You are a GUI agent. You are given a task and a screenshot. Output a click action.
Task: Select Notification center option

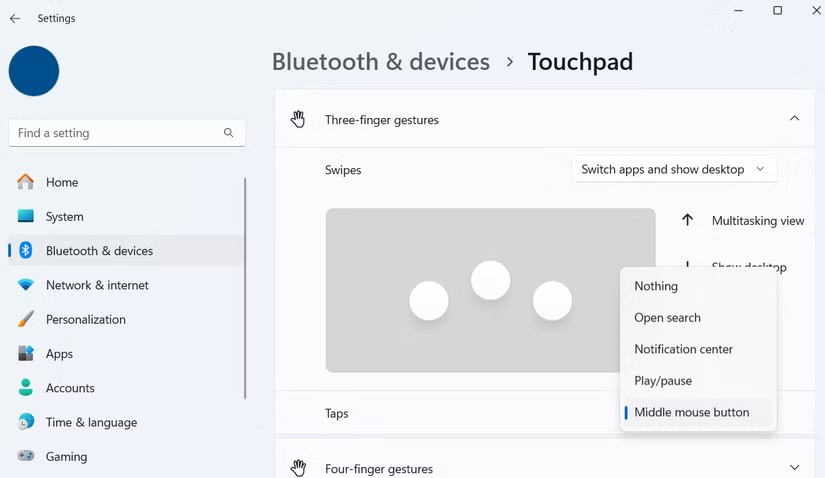[683, 349]
